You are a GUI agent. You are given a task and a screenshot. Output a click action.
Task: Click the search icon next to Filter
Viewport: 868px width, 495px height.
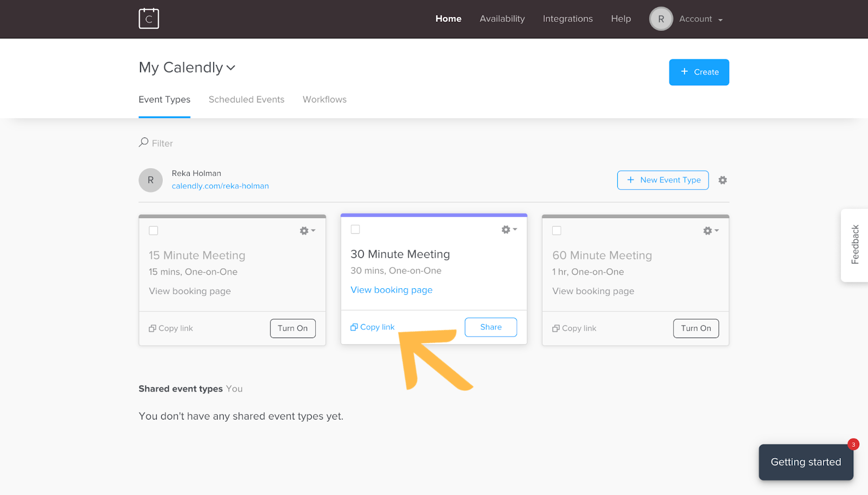[143, 142]
